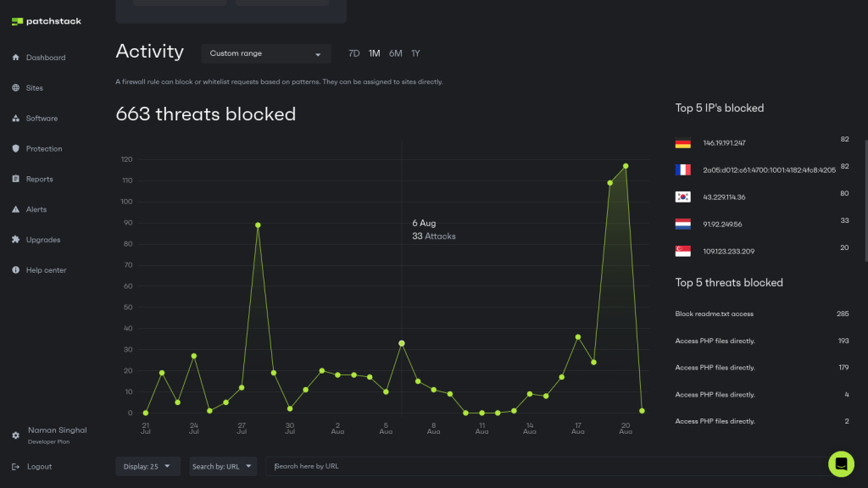Open the Search by URL dropdown
The height and width of the screenshot is (488, 868).
pos(222,466)
